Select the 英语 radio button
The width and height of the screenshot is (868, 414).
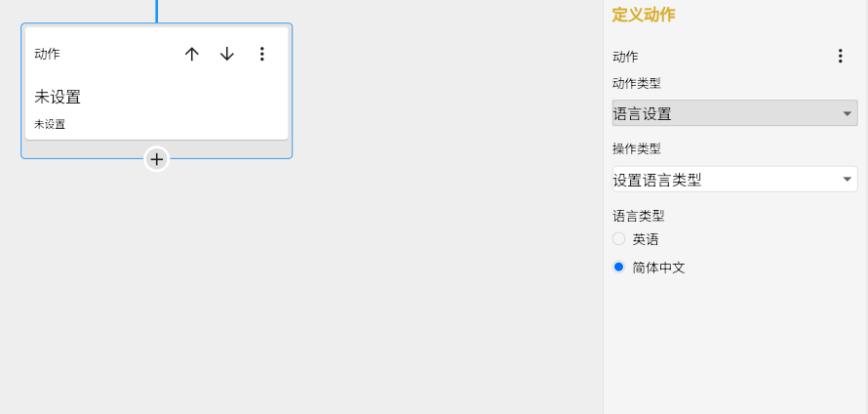tap(618, 238)
